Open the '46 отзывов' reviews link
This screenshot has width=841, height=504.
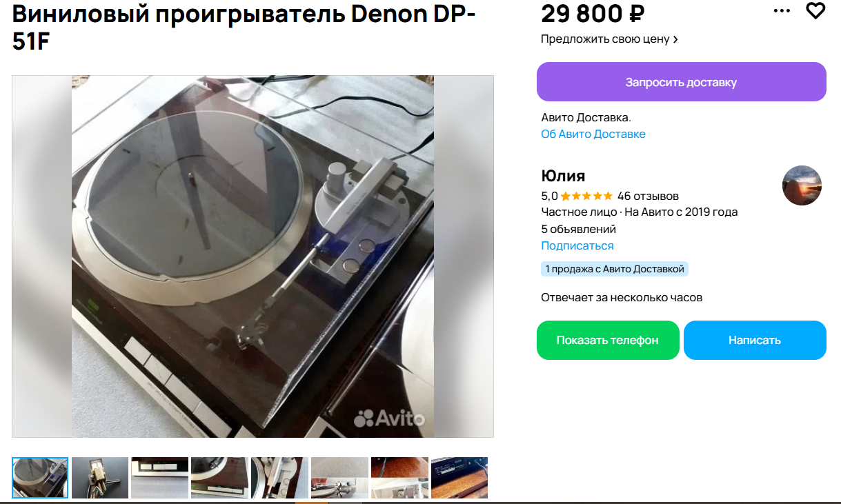pos(648,196)
